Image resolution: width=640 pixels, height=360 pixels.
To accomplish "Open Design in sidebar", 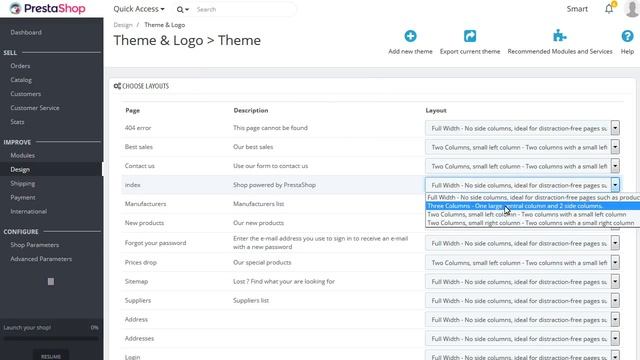I will click(20, 169).
